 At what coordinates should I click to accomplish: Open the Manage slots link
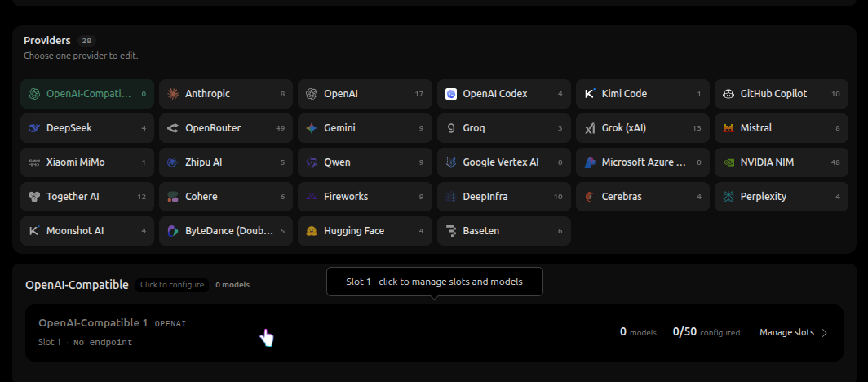pyautogui.click(x=786, y=332)
